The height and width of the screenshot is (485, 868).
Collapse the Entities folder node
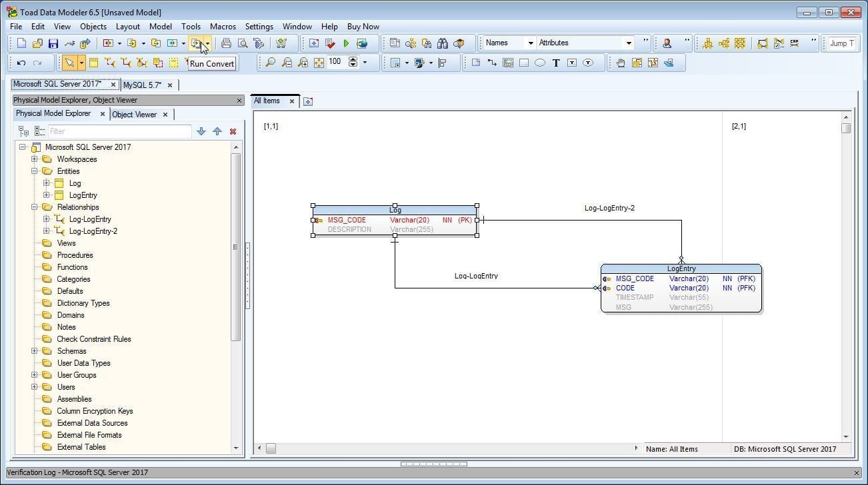[35, 171]
